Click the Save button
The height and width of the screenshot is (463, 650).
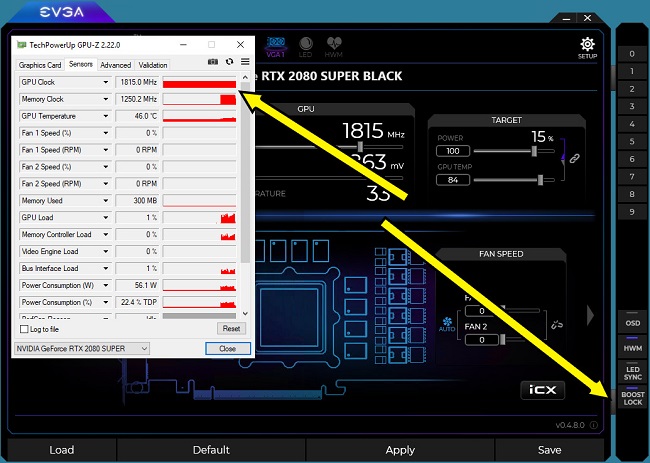pos(550,450)
